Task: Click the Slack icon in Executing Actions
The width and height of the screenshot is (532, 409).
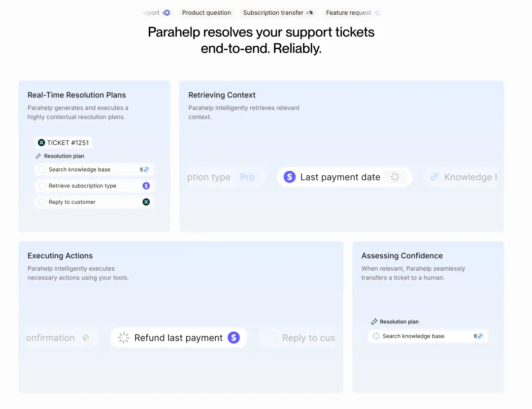Action: coord(86,338)
